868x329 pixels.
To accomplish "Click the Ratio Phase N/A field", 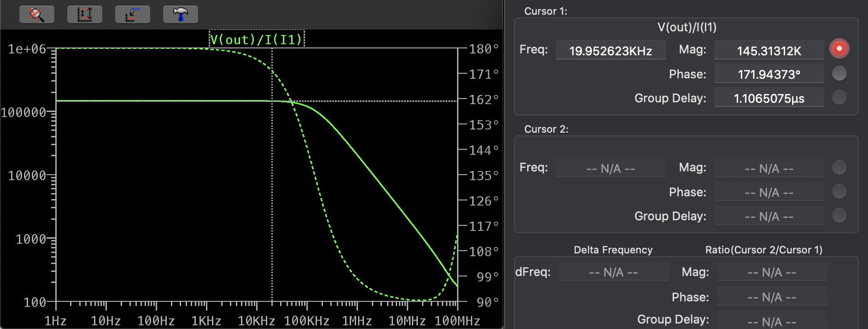I will point(772,296).
